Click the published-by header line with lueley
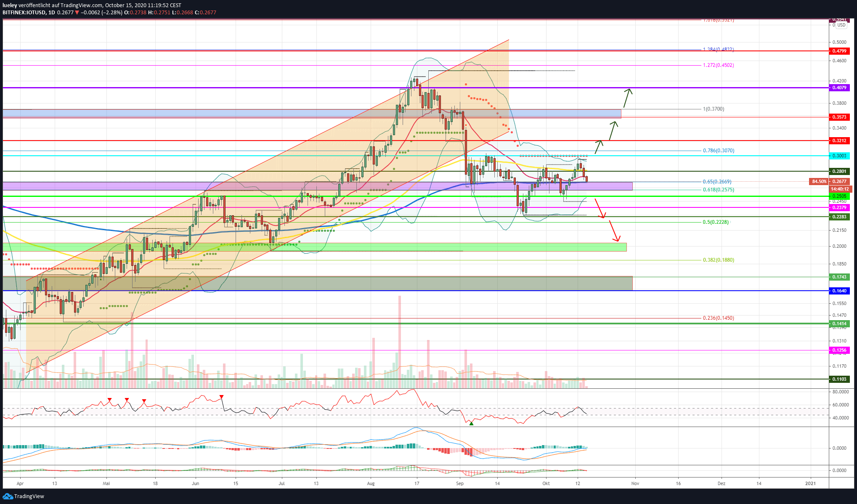The height and width of the screenshot is (504, 857). pyautogui.click(x=92, y=5)
